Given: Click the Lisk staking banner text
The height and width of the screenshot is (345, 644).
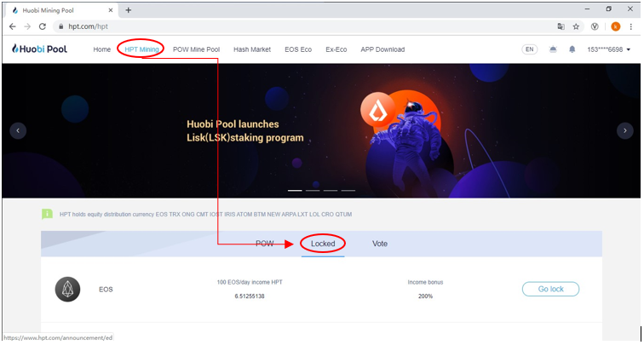Looking at the screenshot, I should (245, 130).
